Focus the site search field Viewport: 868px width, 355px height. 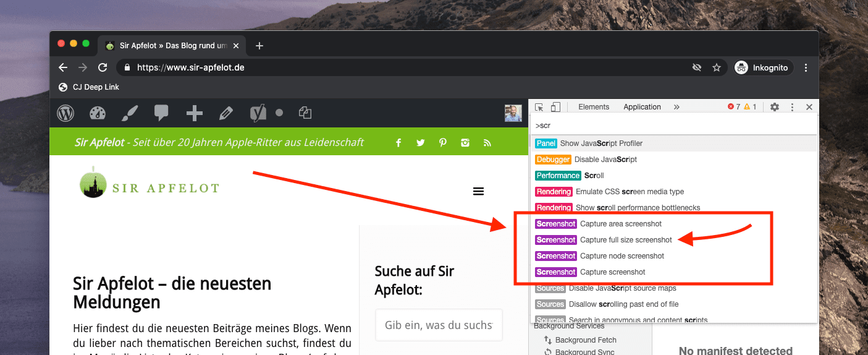click(x=439, y=325)
